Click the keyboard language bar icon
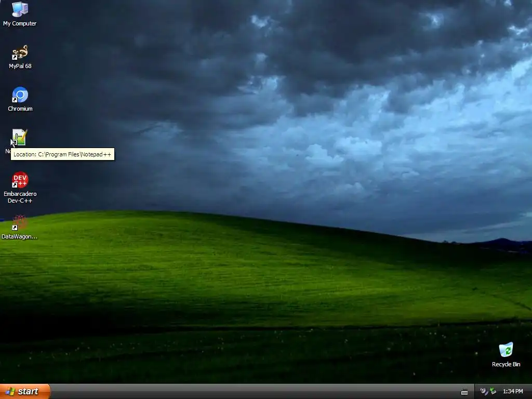The image size is (532, 399). (464, 392)
